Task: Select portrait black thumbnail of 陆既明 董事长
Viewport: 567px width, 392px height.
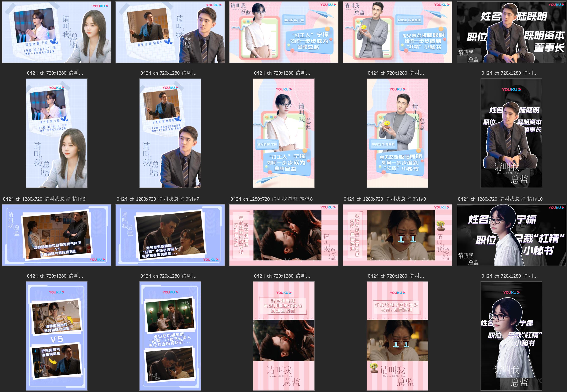Action: click(x=511, y=133)
